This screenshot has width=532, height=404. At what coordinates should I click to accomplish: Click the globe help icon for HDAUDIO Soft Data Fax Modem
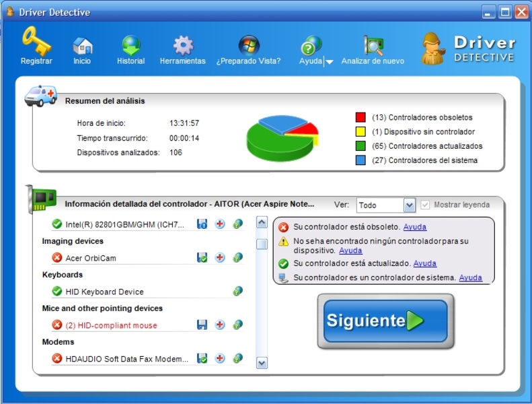238,358
